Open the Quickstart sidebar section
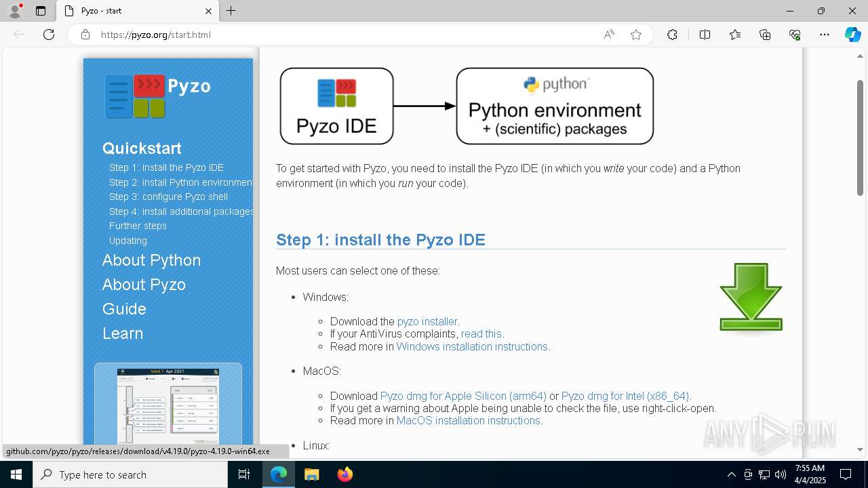 (x=142, y=148)
